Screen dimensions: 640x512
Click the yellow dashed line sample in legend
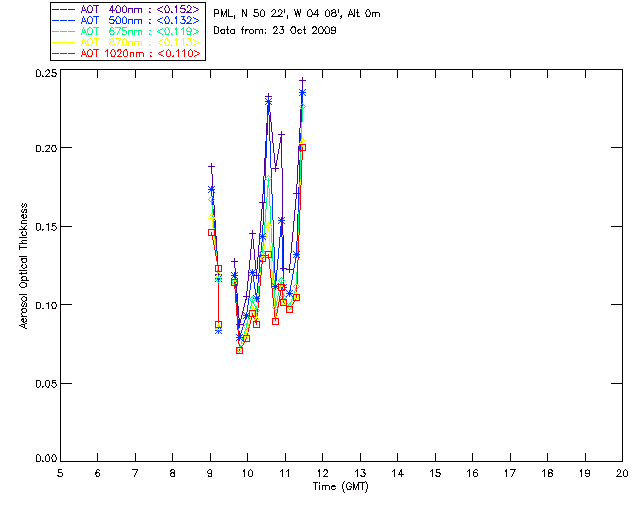[64, 42]
